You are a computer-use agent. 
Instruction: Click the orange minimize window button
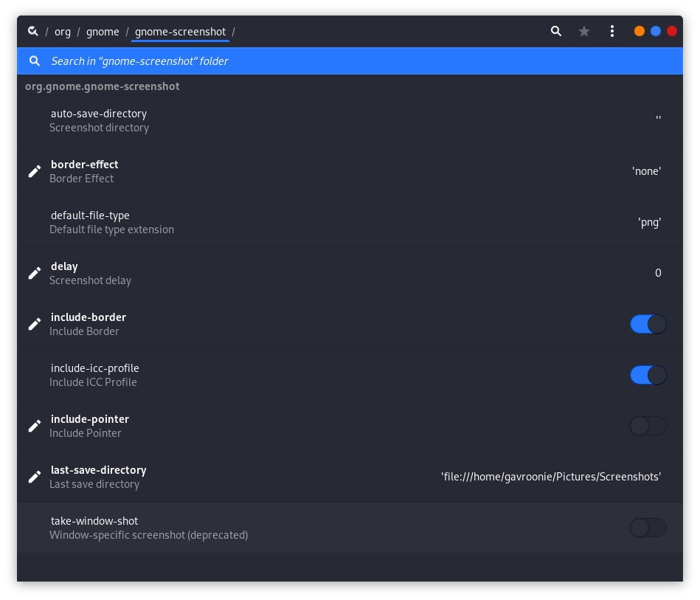pos(640,31)
